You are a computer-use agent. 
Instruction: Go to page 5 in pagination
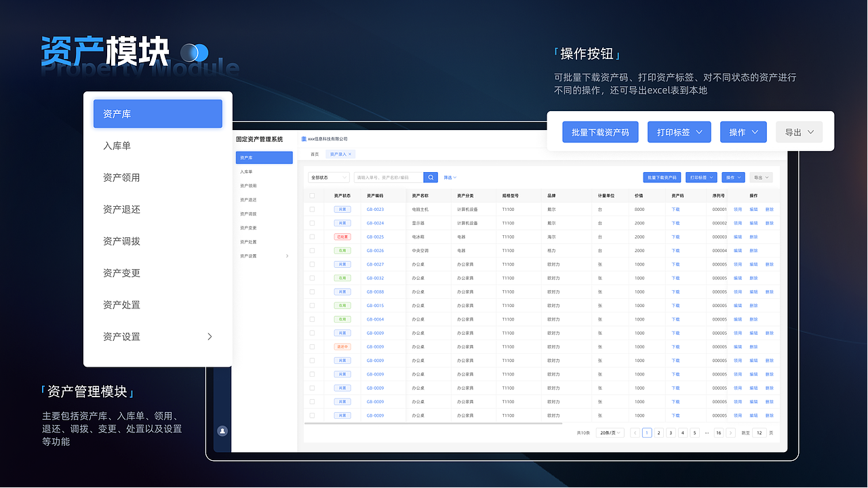click(694, 432)
